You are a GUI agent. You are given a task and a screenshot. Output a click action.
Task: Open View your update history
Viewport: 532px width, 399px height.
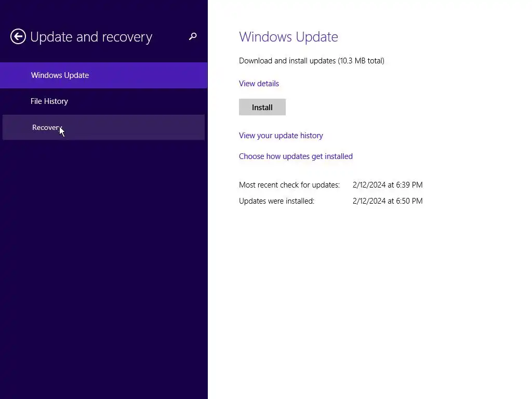pos(281,136)
